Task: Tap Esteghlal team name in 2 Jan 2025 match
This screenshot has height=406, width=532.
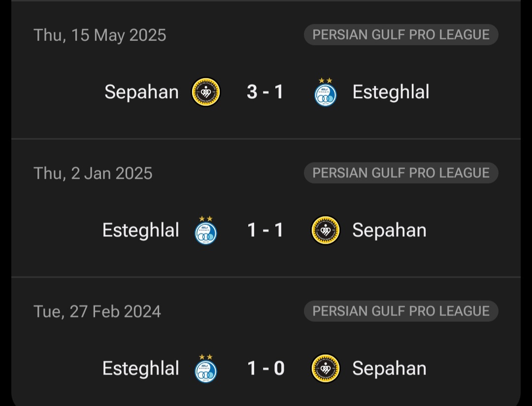Action: coord(140,230)
